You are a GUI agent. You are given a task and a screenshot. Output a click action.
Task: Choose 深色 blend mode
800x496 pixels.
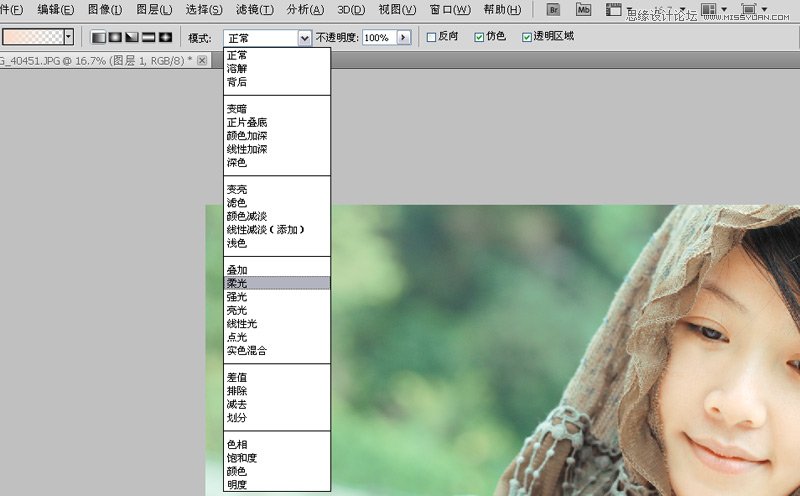[277, 162]
